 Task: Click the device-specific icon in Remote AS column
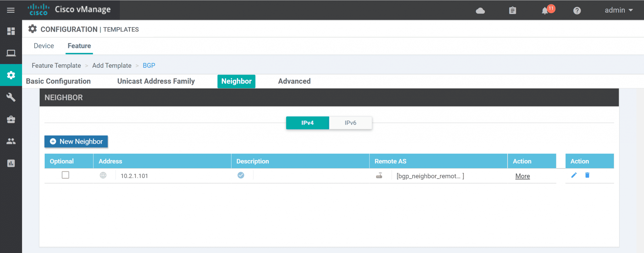tap(379, 175)
